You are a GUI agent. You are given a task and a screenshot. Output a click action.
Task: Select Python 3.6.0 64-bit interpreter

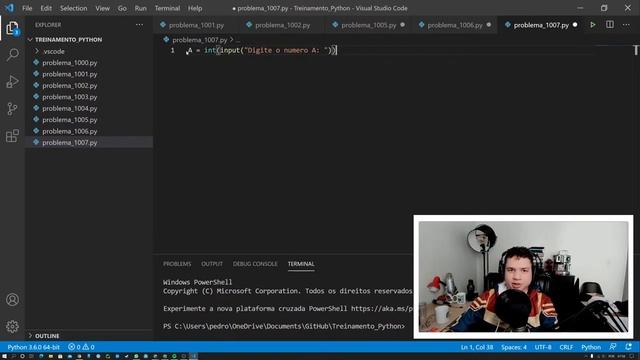tap(33, 347)
